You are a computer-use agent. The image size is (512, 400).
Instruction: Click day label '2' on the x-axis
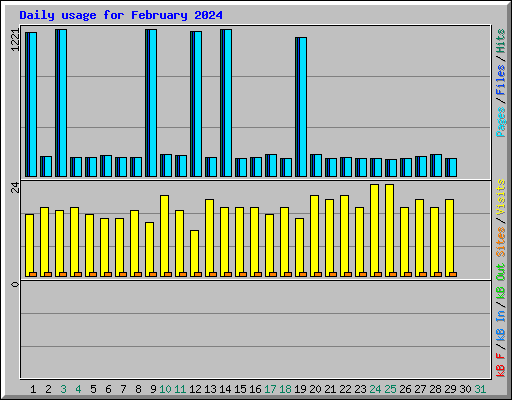tap(48, 389)
